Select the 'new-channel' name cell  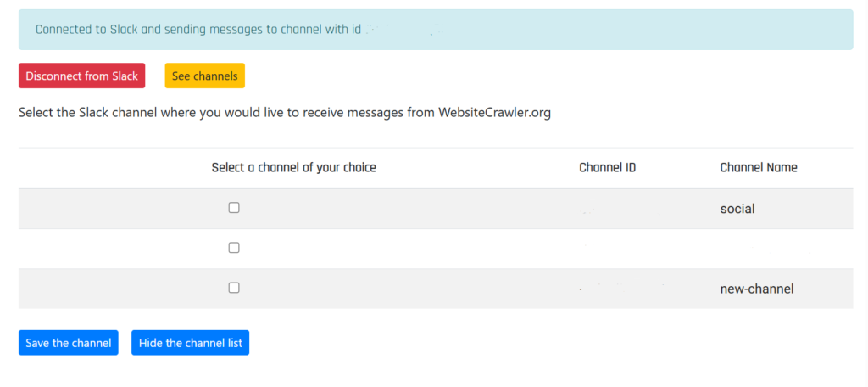(x=756, y=289)
